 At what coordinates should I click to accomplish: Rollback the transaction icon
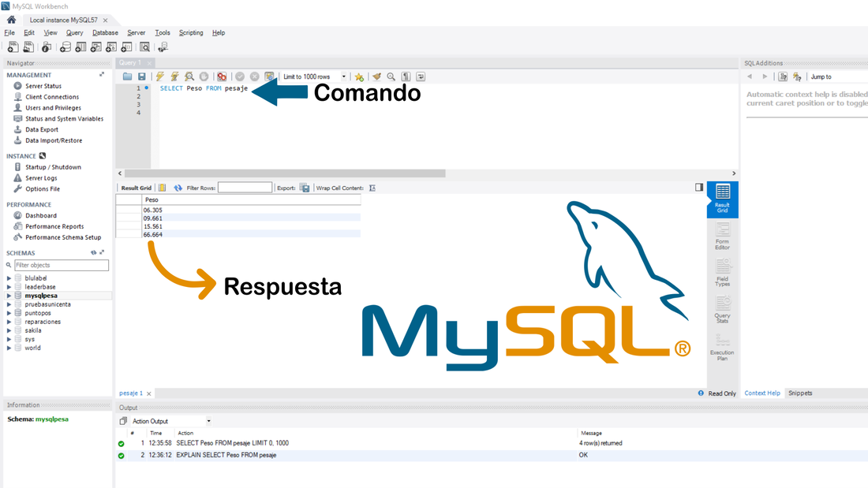pyautogui.click(x=255, y=76)
